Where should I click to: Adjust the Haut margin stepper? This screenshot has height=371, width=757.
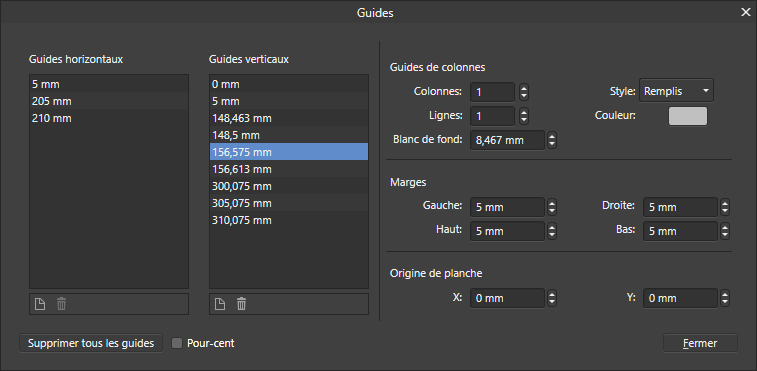coord(552,231)
